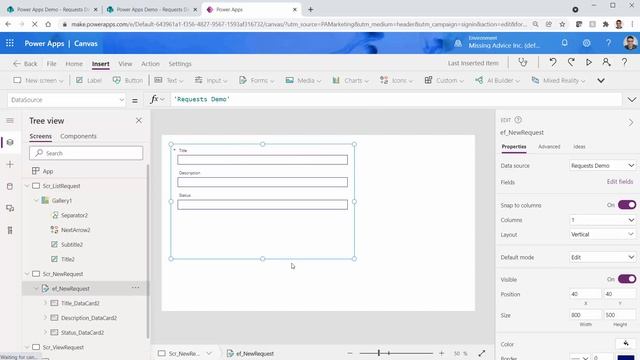Open the Columns dropdown
The width and height of the screenshot is (640, 360).
point(602,220)
